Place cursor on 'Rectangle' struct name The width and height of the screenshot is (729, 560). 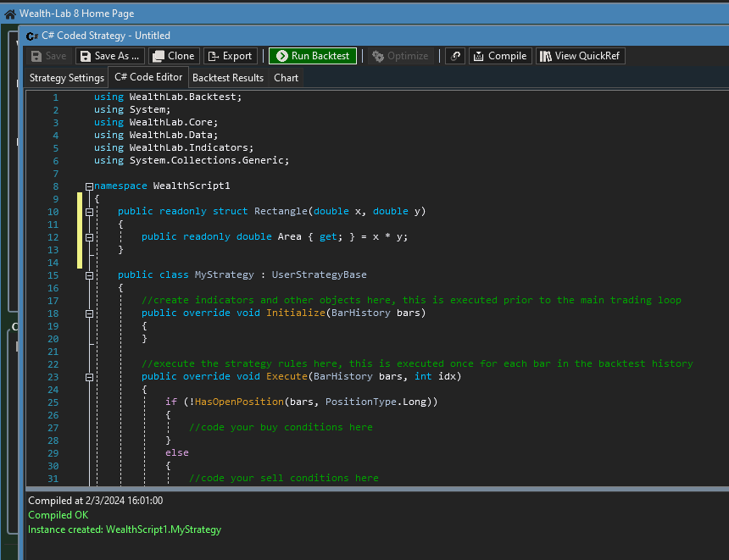click(281, 212)
